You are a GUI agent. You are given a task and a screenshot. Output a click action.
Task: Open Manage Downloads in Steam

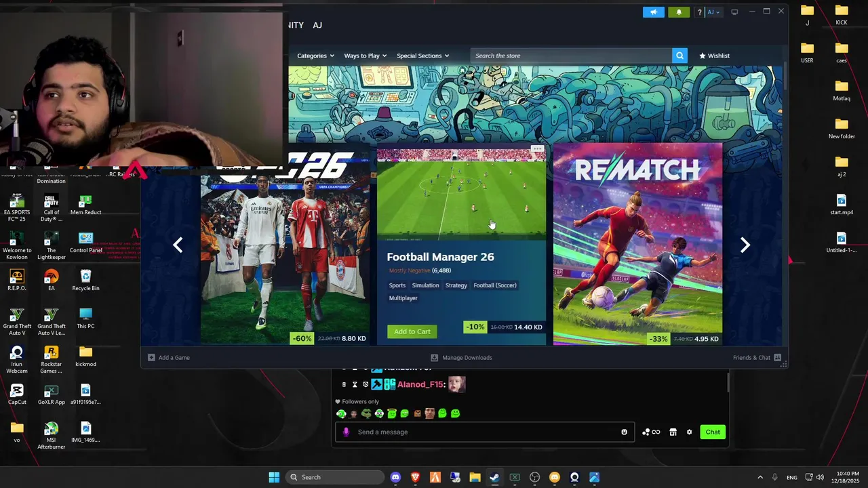point(461,357)
